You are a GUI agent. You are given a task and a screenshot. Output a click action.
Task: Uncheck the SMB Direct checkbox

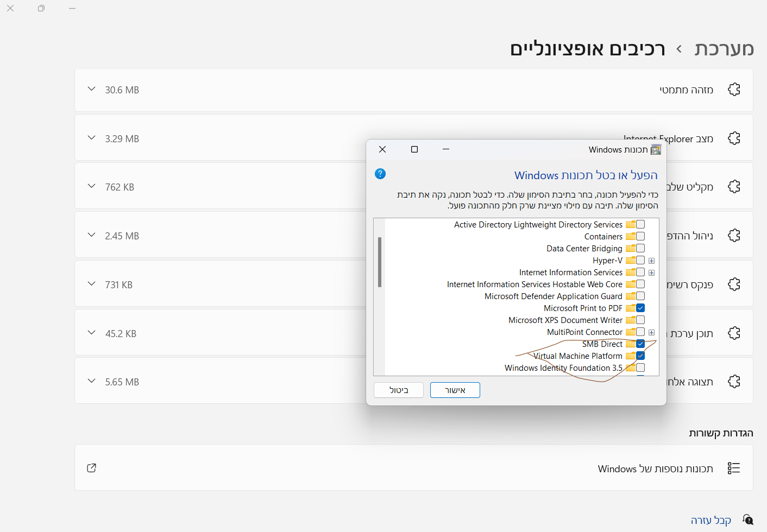tap(640, 344)
